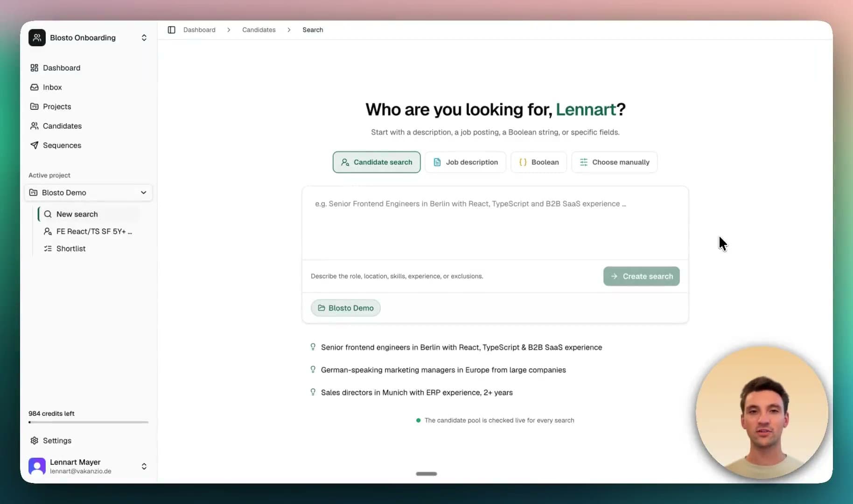
Task: Open the FE React/TS SF 5Y+ search
Action: [x=89, y=231]
